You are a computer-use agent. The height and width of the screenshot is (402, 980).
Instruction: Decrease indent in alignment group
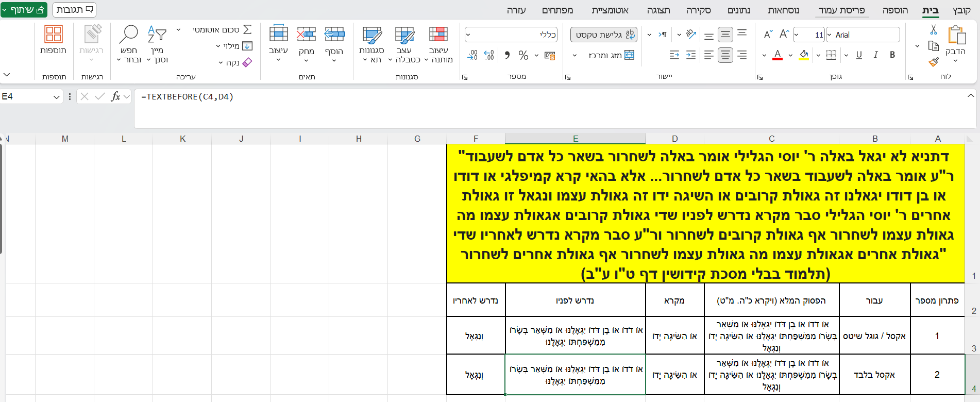(691, 55)
